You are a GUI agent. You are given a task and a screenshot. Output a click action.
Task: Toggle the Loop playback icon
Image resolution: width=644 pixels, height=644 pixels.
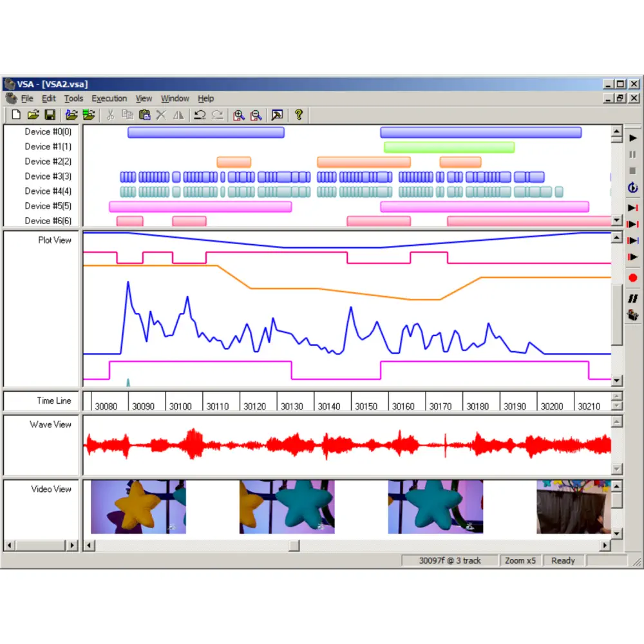tap(632, 187)
